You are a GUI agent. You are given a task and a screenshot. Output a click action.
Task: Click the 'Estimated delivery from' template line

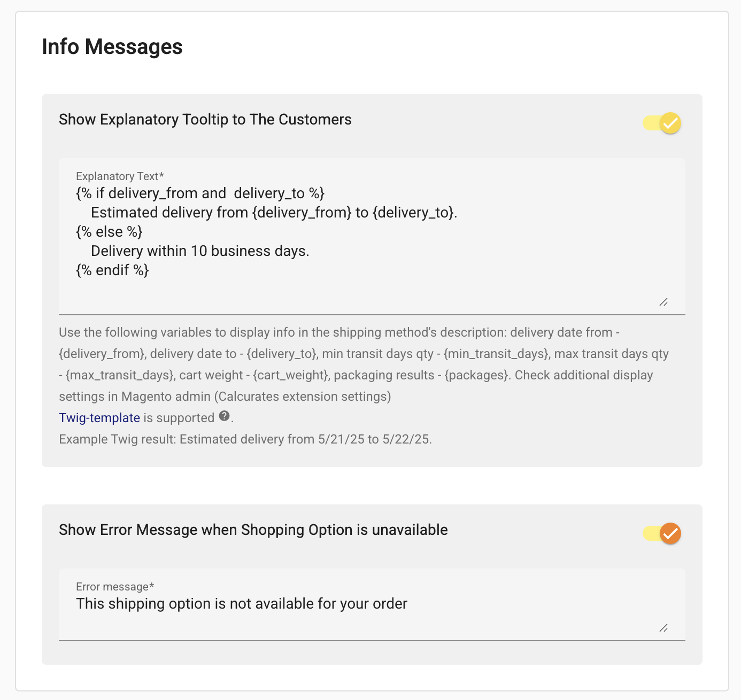[x=274, y=213]
